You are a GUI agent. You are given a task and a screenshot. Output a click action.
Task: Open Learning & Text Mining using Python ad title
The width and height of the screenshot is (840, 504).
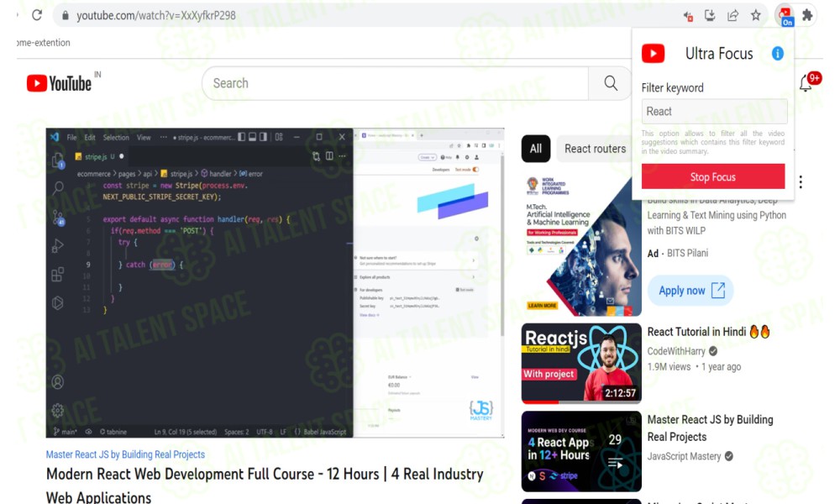click(717, 215)
